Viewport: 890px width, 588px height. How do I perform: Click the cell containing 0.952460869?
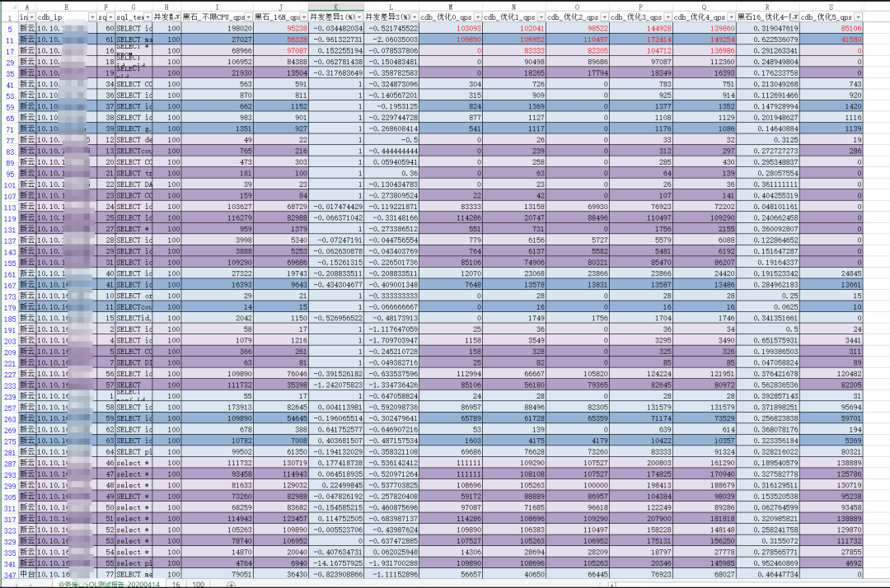(x=768, y=563)
